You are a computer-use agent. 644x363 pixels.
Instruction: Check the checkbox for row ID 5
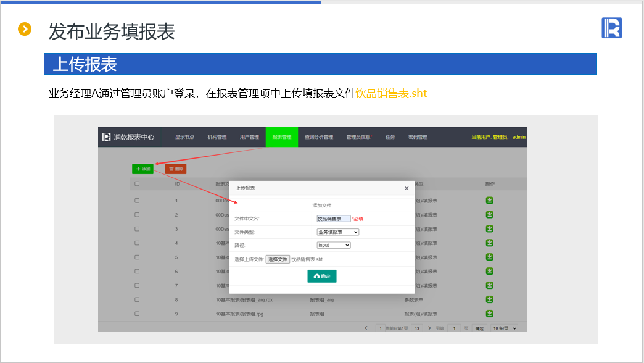(x=137, y=257)
